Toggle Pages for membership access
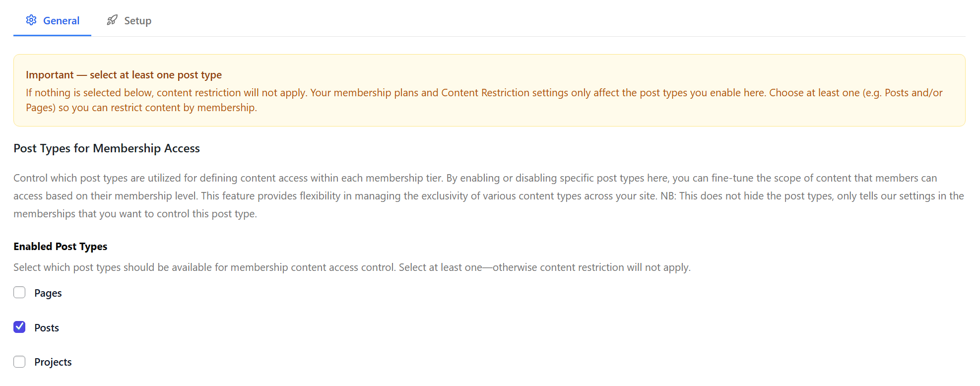Viewport: 980px width, 386px height. point(19,292)
